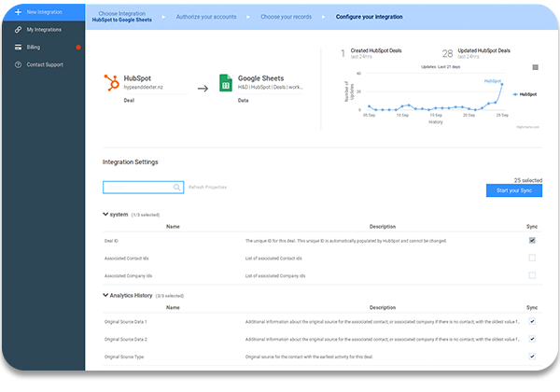Screen dimensions: 560x392
Task: Click the credit card Billing icon
Action: pyautogui.click(x=18, y=47)
